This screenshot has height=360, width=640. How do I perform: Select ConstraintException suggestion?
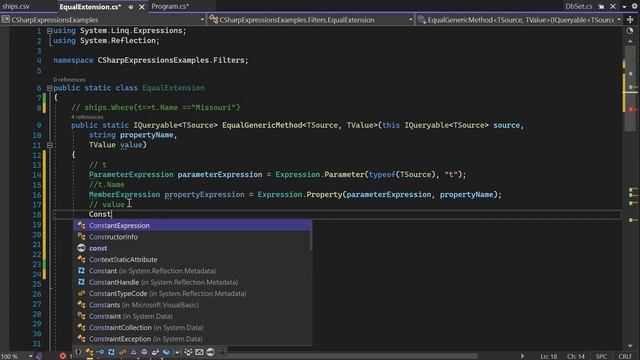tap(192, 339)
